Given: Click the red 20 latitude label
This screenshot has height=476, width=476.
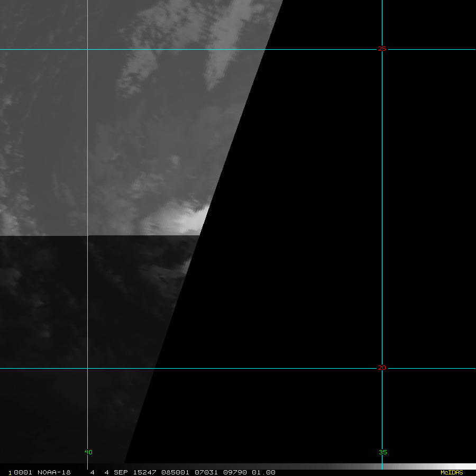Looking at the screenshot, I should click(382, 368).
